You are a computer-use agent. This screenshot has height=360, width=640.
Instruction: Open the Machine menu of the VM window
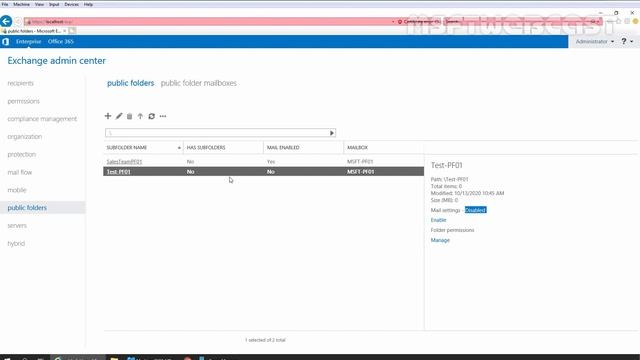point(21,4)
